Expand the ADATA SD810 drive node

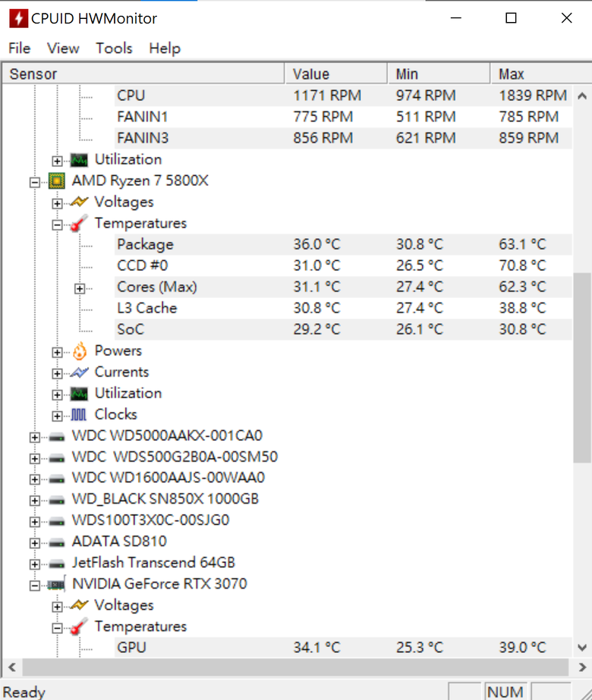pyautogui.click(x=34, y=543)
